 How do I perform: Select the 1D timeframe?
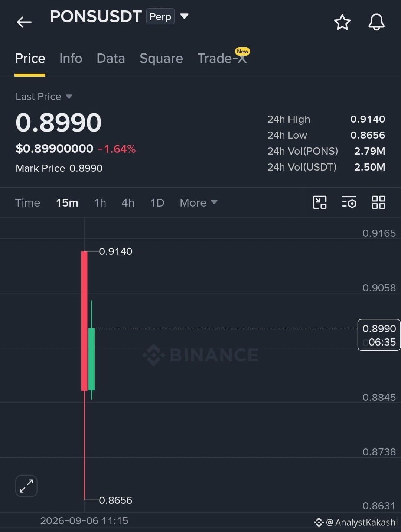point(157,203)
